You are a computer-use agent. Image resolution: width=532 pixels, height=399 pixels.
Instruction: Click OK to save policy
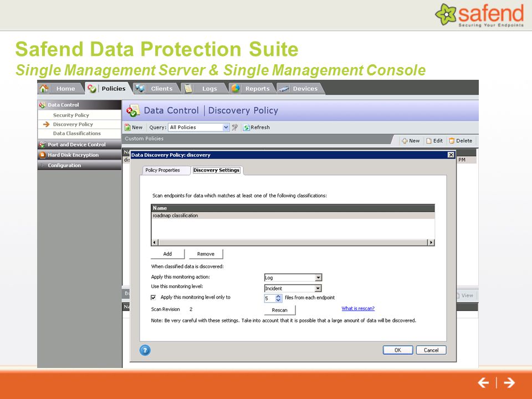pos(398,350)
